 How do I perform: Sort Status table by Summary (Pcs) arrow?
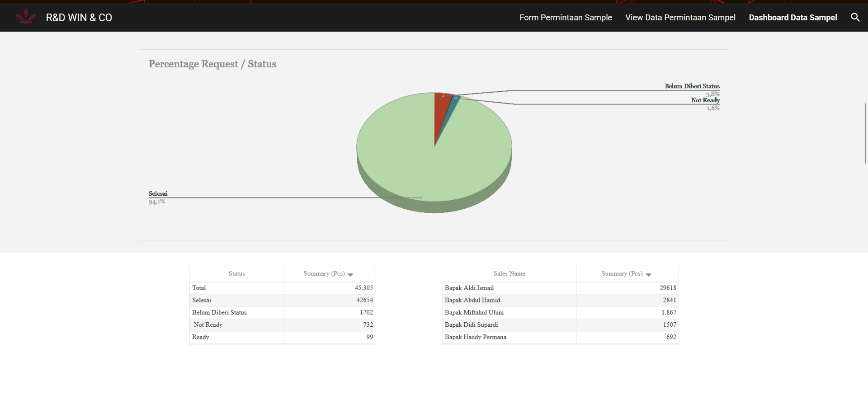tap(350, 274)
